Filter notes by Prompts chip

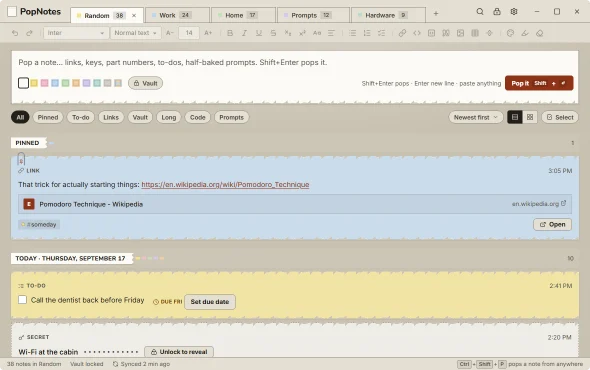click(231, 117)
